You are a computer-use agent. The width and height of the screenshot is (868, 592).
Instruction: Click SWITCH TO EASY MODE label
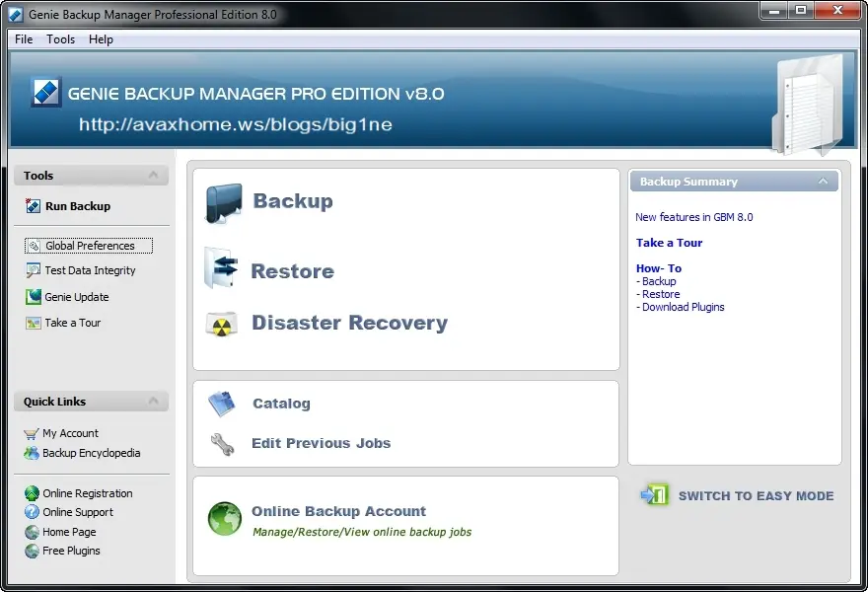click(x=756, y=496)
